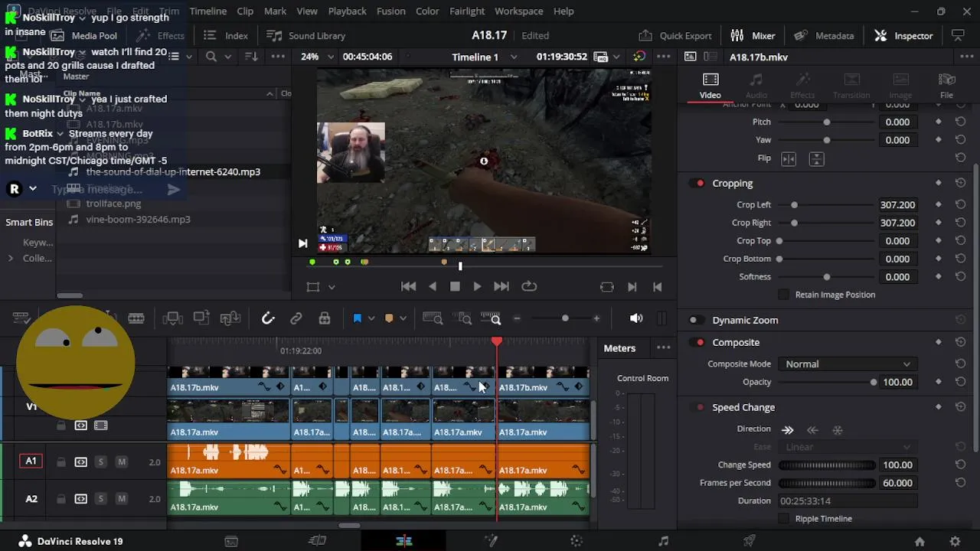Viewport: 980px width, 551px height.
Task: Open the Clip menu
Action: click(x=245, y=11)
